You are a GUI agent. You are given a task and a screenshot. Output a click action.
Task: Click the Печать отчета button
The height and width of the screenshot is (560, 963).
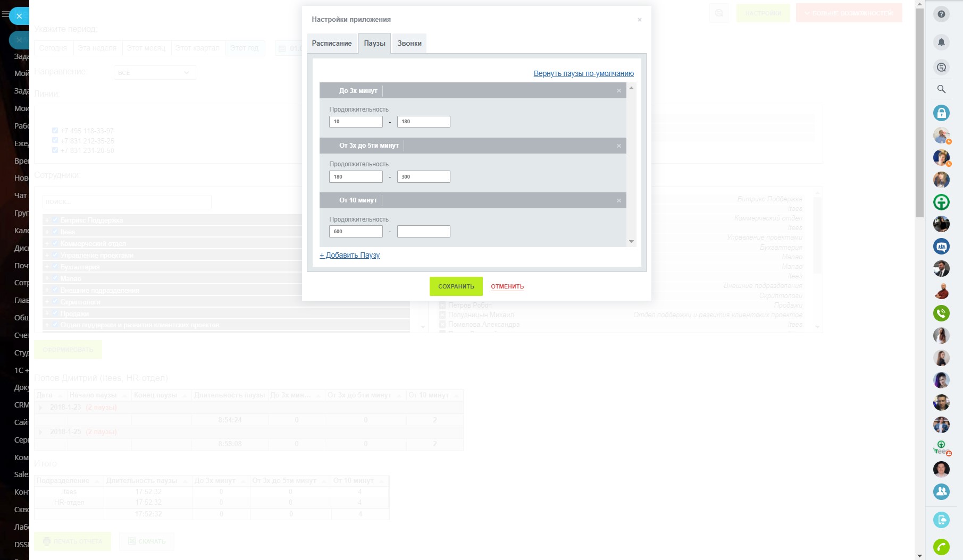(73, 541)
